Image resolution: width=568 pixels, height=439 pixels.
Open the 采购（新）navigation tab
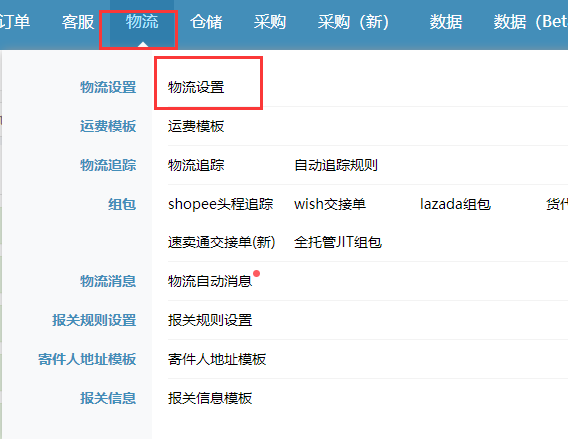[353, 22]
